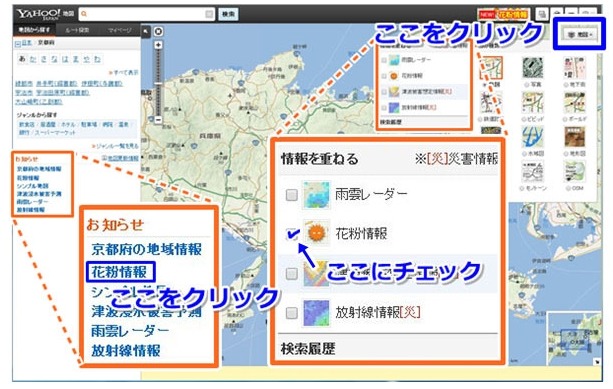Image resolution: width=613 pixels, height=389 pixels.
Task: Open the 綾部市 place link
Action: click(24, 84)
